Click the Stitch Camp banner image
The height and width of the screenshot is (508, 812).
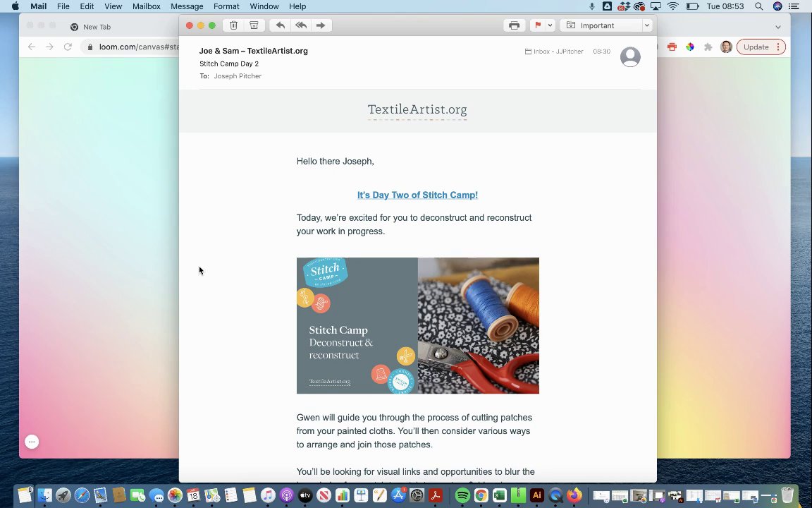(418, 325)
